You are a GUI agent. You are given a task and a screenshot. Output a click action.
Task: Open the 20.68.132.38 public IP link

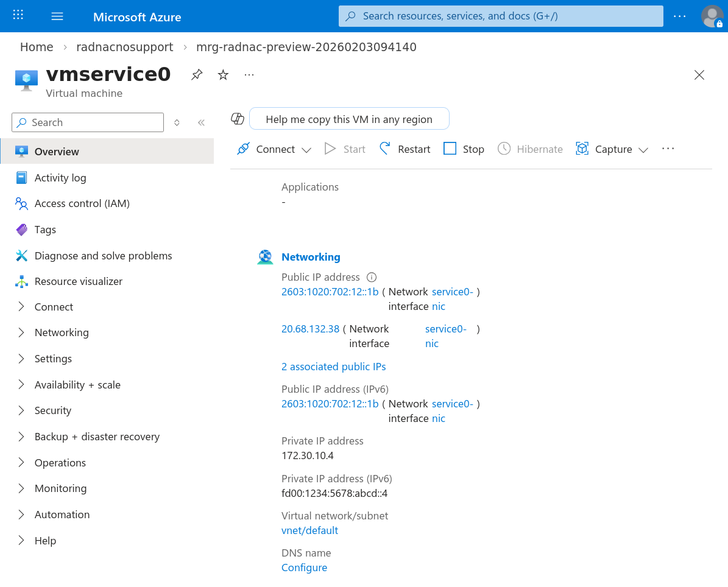pyautogui.click(x=310, y=329)
